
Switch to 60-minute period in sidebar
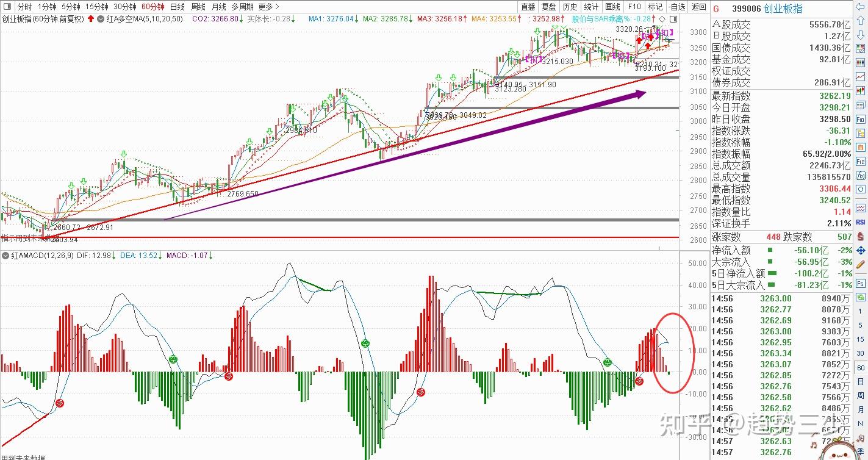coord(861,368)
